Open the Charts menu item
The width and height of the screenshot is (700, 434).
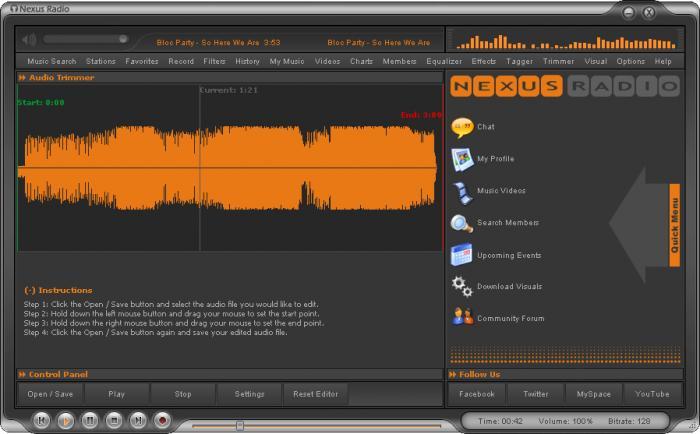pyautogui.click(x=361, y=61)
